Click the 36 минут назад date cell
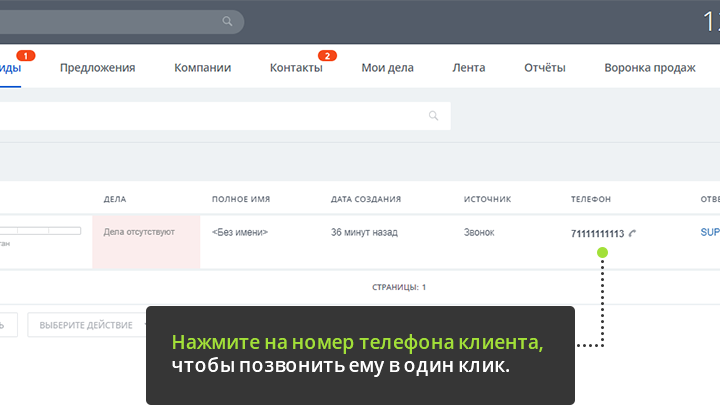Screen dimensions: 720x405 (364, 232)
